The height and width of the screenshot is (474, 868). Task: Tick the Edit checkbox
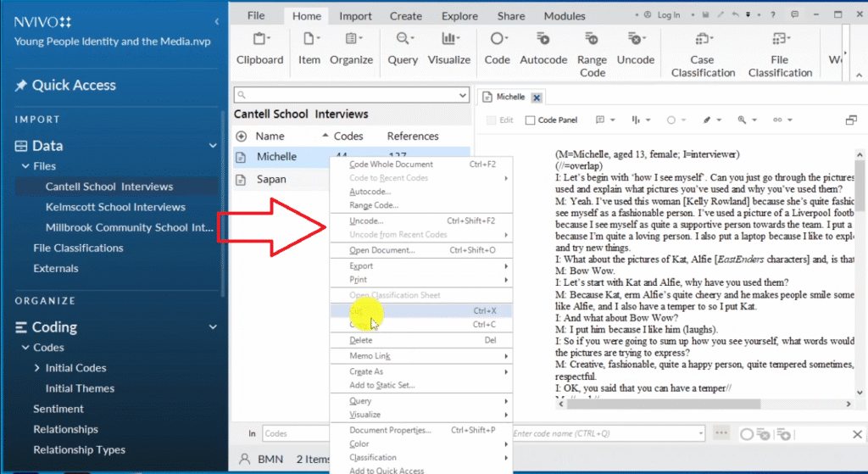click(x=492, y=120)
